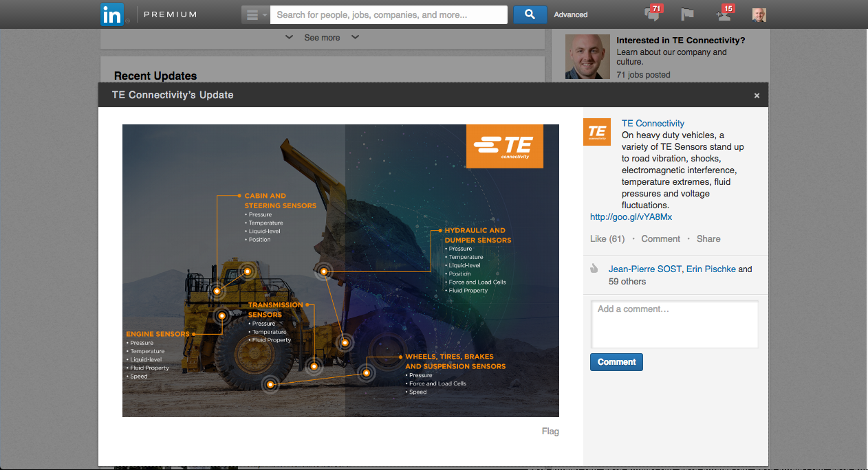
Task: Follow the goo.gl/vYA8Mx link
Action: pyautogui.click(x=631, y=217)
